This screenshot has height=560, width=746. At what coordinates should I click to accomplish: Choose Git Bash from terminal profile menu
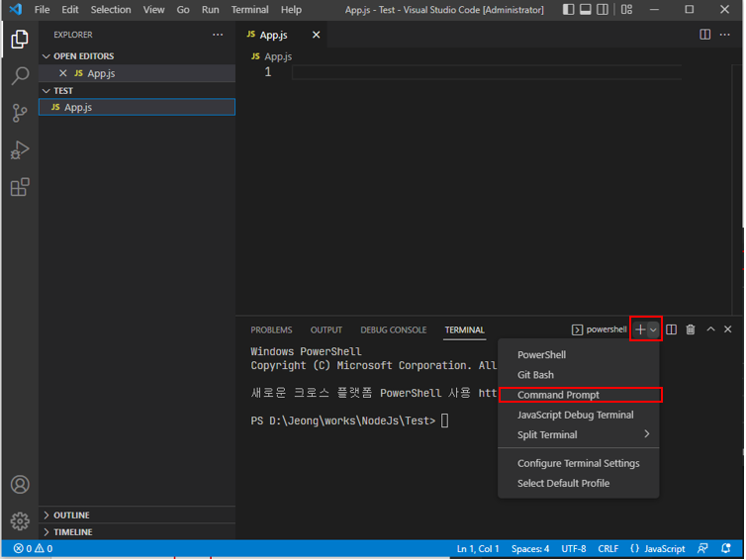(x=579, y=374)
